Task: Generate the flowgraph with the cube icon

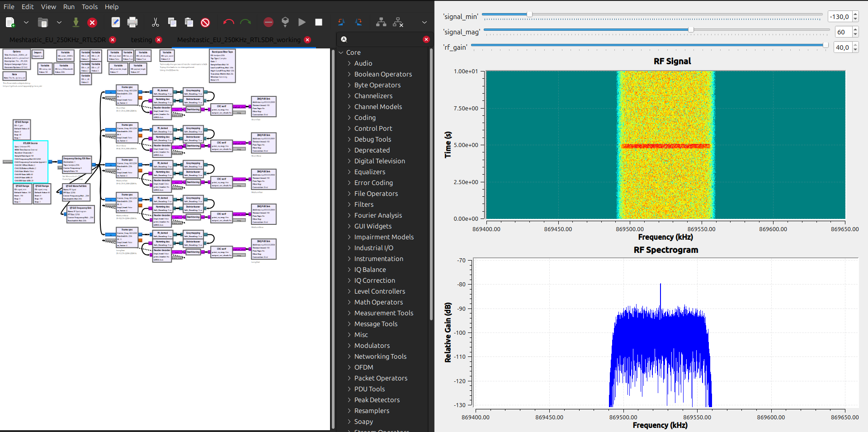Action: click(285, 22)
